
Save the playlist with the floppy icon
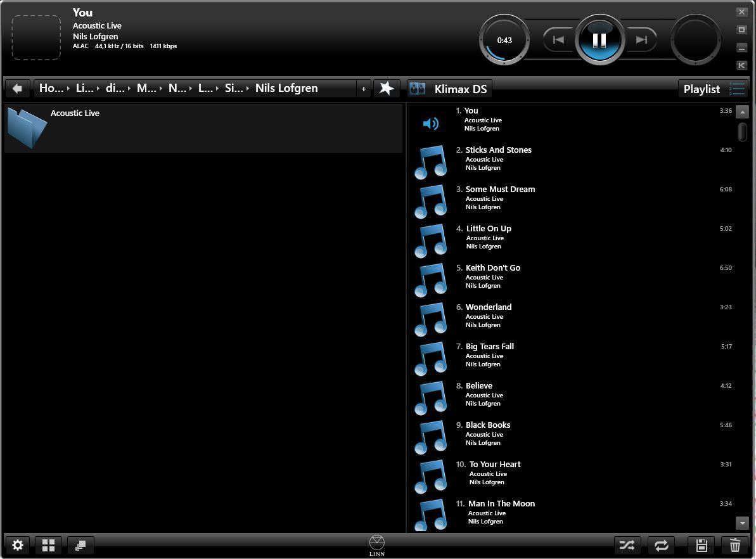(702, 545)
